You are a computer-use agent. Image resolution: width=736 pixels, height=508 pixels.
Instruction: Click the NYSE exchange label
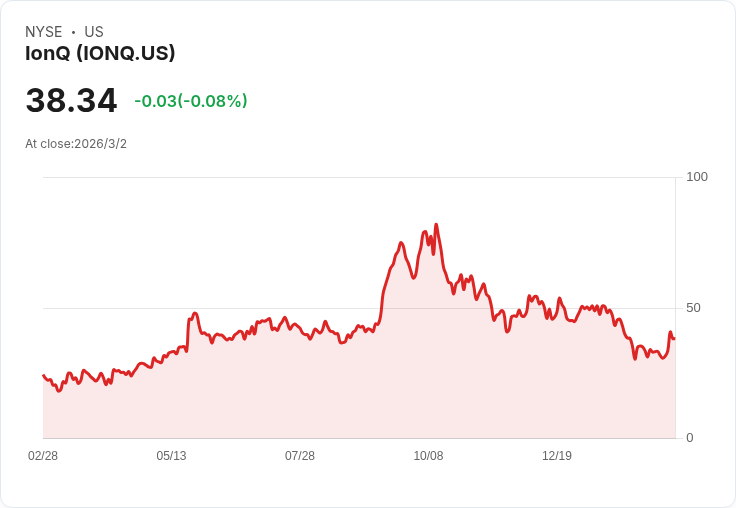click(44, 32)
